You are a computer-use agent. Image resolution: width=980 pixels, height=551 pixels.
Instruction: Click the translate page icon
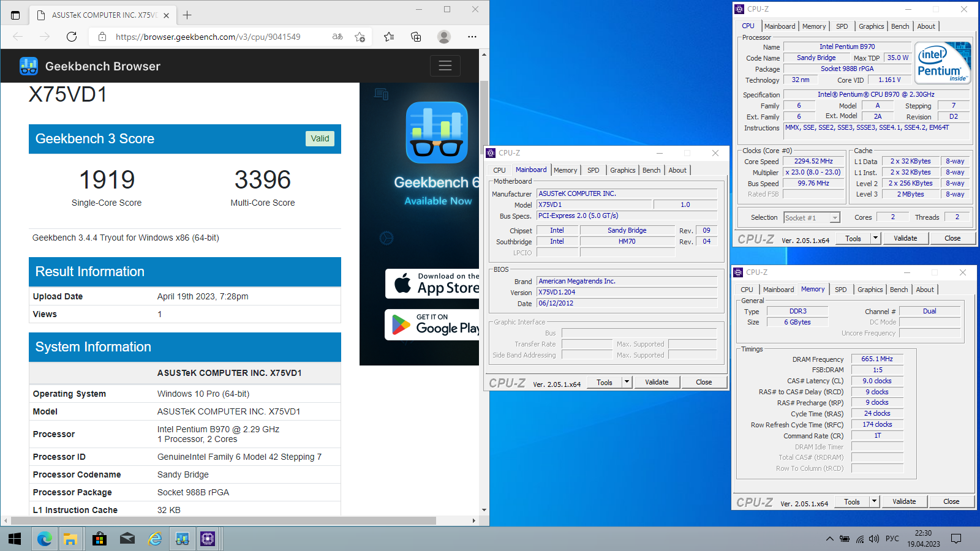tap(337, 37)
